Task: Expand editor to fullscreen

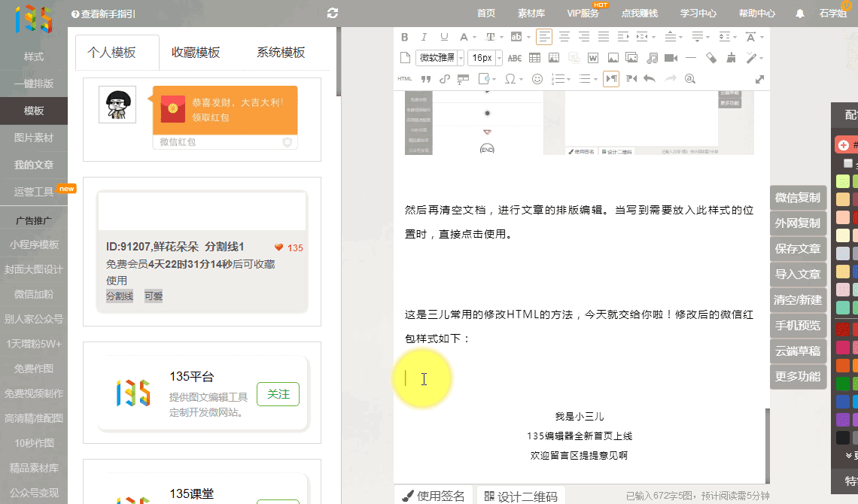Action: coord(759,79)
